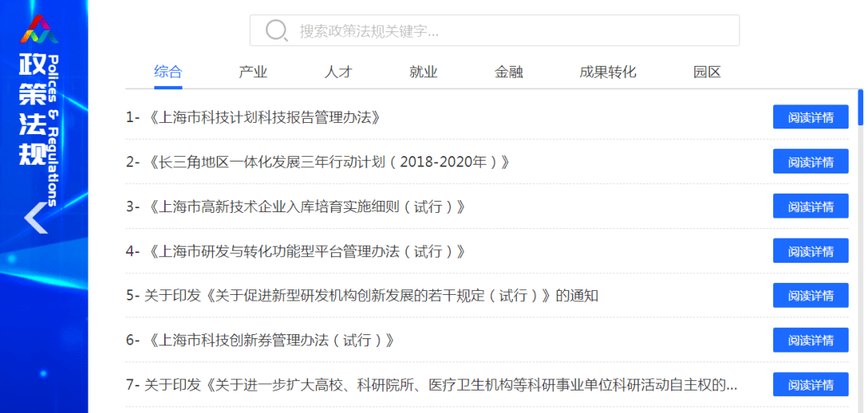The image size is (868, 413).
Task: Click the magnifying glass search icon
Action: [276, 31]
